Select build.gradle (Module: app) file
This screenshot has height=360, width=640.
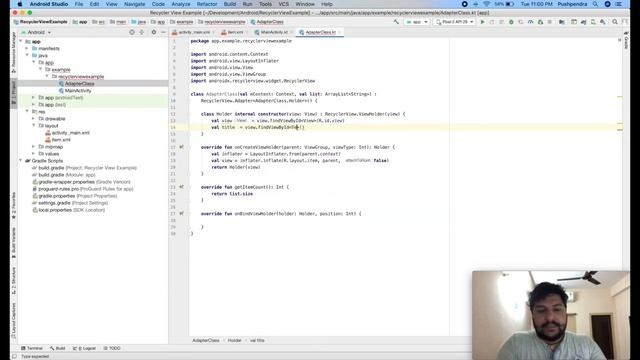pyautogui.click(x=64, y=175)
